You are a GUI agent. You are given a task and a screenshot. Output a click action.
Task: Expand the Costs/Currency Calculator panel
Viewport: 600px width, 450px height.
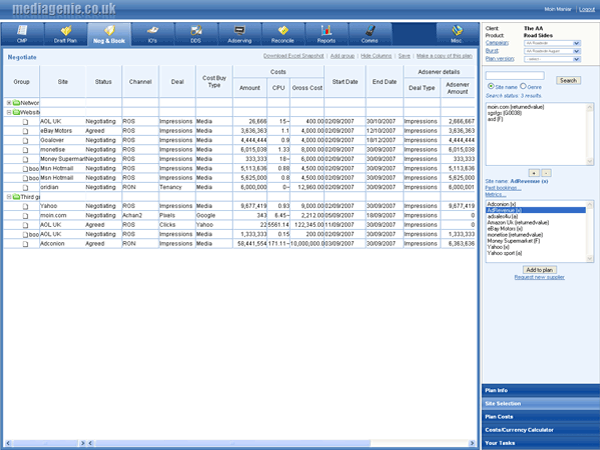click(x=540, y=430)
